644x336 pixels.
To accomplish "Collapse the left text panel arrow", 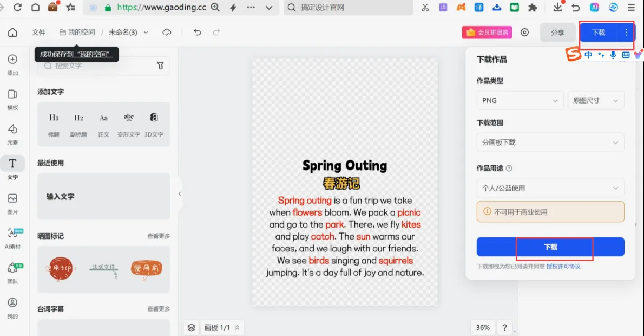I will [180, 193].
